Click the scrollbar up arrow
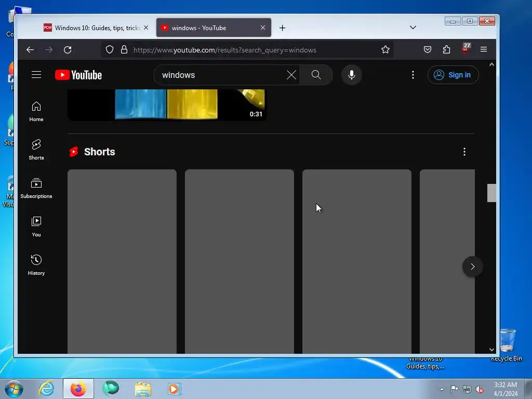 pyautogui.click(x=491, y=64)
